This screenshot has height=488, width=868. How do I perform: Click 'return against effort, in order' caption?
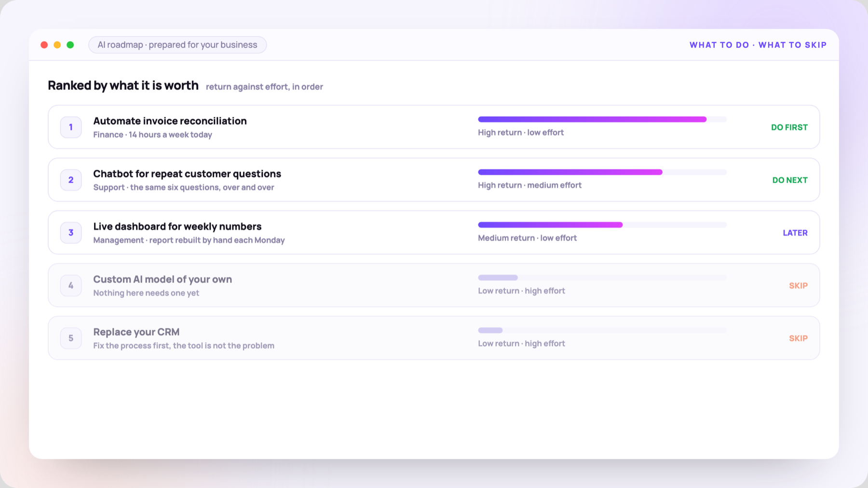point(264,87)
